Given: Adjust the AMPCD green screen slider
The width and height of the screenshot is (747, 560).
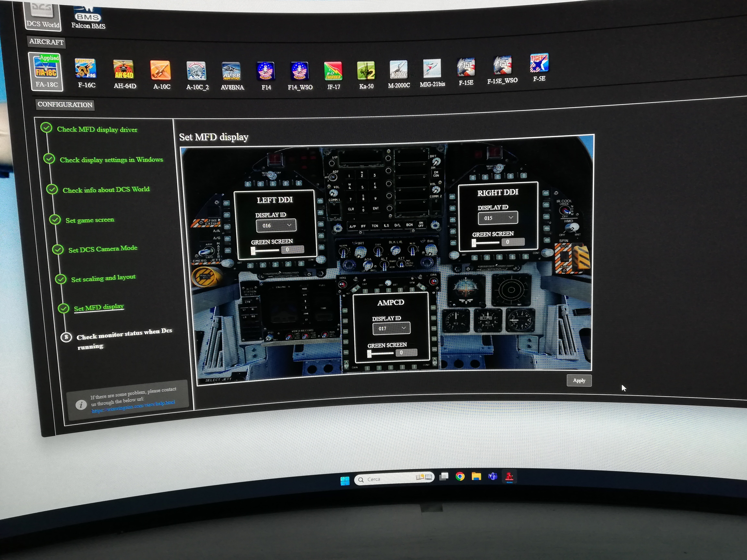Looking at the screenshot, I should (x=381, y=353).
